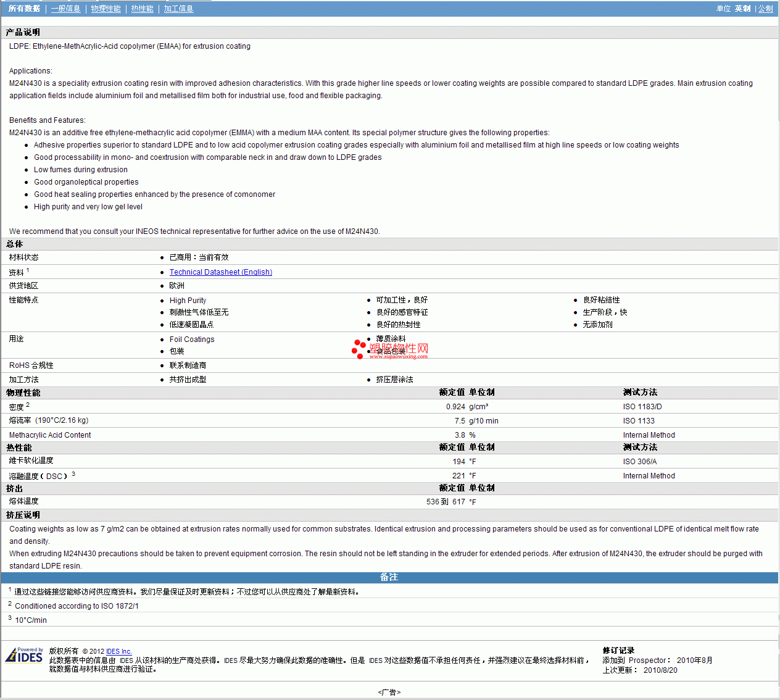780x700 pixels.
Task: Click the High purity and very low gel level bullet
Action: click(x=88, y=207)
